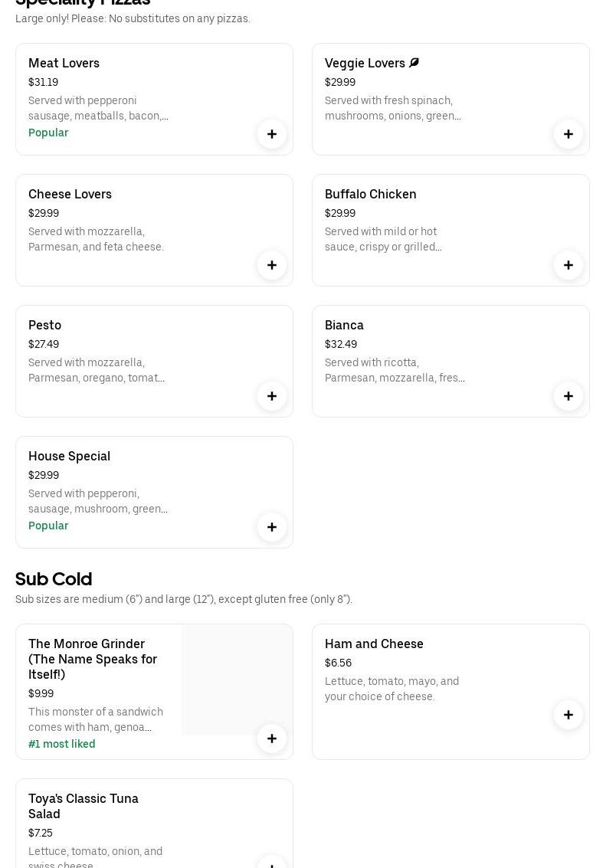616x868 pixels.
Task: Open the Ham and Cheese item title
Action: click(374, 644)
